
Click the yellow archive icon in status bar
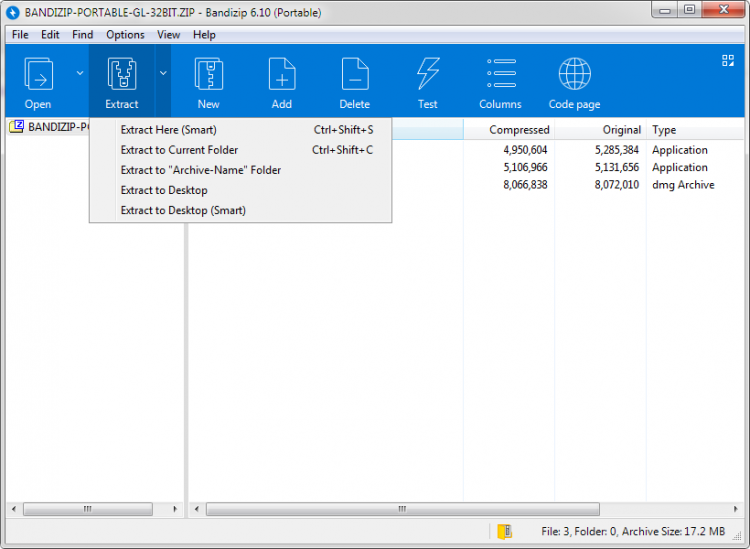click(x=504, y=531)
